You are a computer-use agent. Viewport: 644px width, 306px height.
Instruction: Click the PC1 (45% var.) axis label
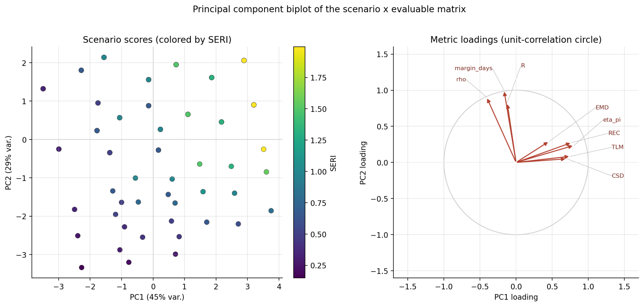pos(157,297)
